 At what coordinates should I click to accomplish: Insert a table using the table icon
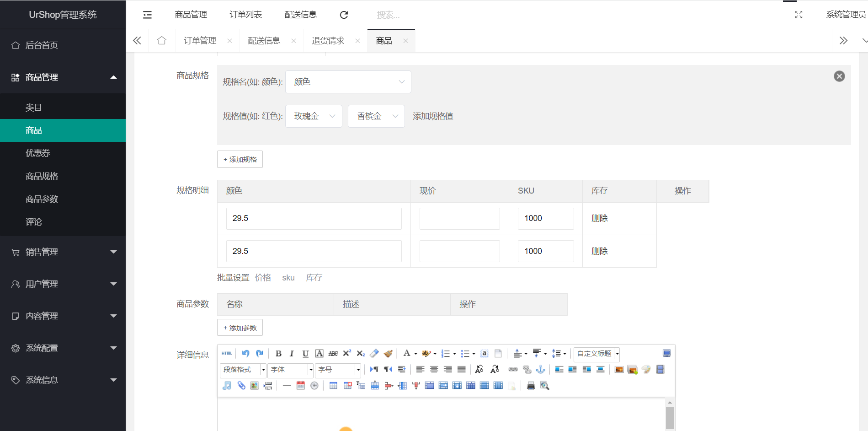click(x=333, y=386)
